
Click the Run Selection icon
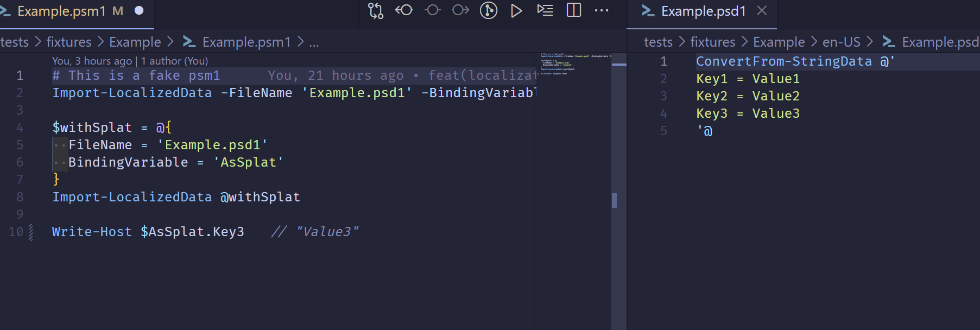coord(545,10)
